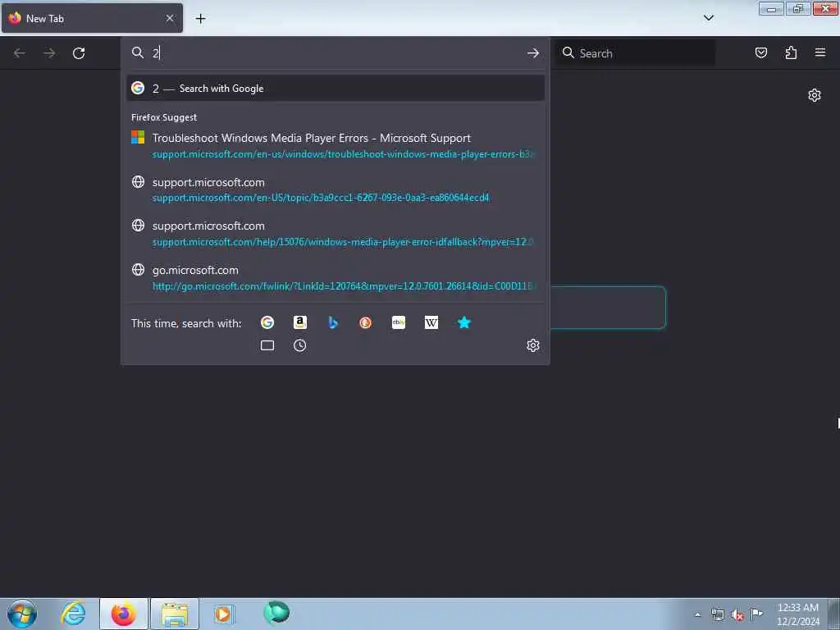The image size is (840, 630).
Task: Open Windows Media Player from the taskbar
Action: tap(224, 614)
